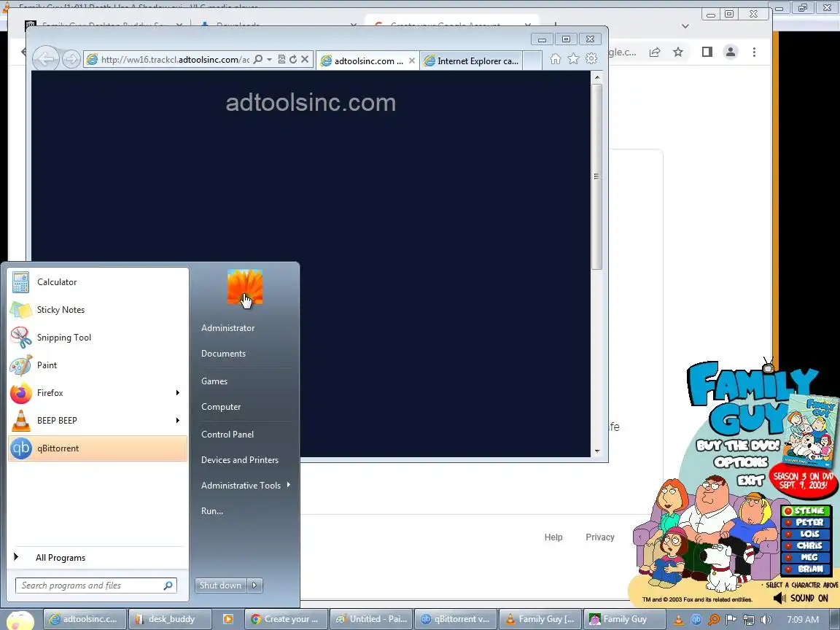Open Games from the Start menu
The height and width of the screenshot is (630, 840).
[x=214, y=381]
